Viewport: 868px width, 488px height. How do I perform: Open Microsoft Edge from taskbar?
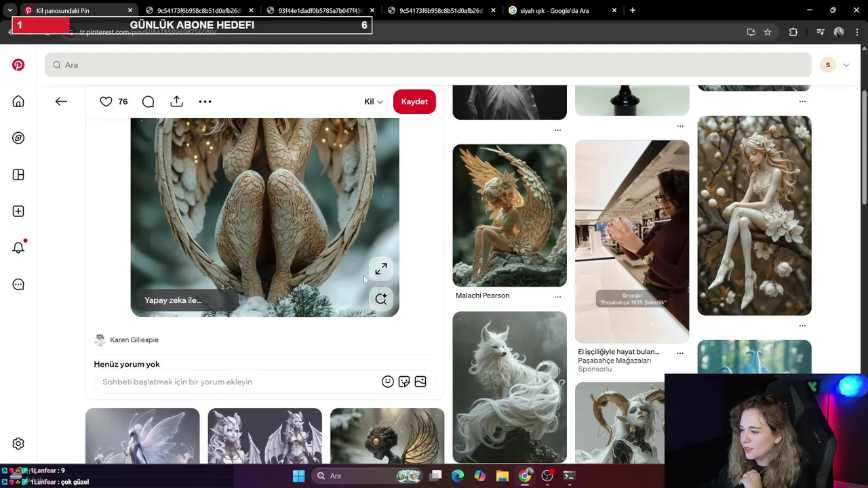click(458, 476)
